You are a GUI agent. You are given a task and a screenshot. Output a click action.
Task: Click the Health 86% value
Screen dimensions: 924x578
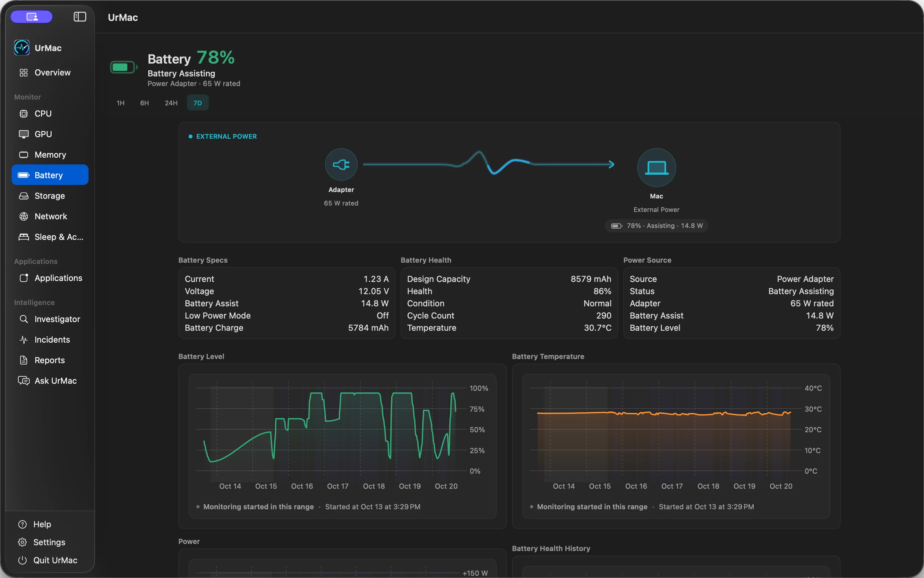coord(603,291)
